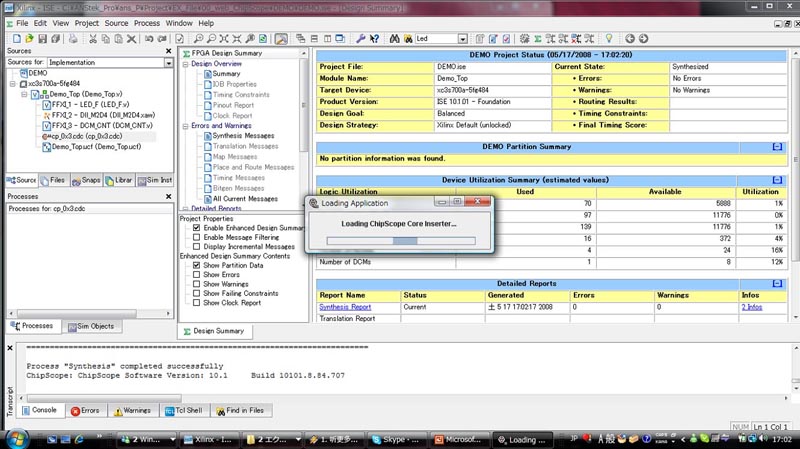Check the Show Errors checkbox
This screenshot has height=449, width=800.
196,275
